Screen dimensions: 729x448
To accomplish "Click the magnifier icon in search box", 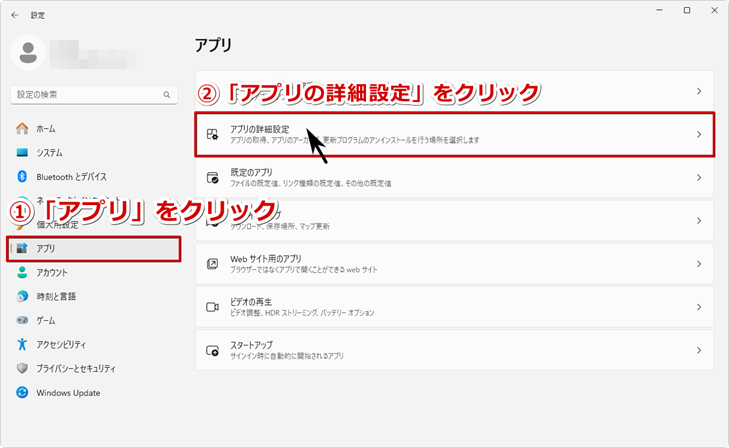I will [x=167, y=94].
